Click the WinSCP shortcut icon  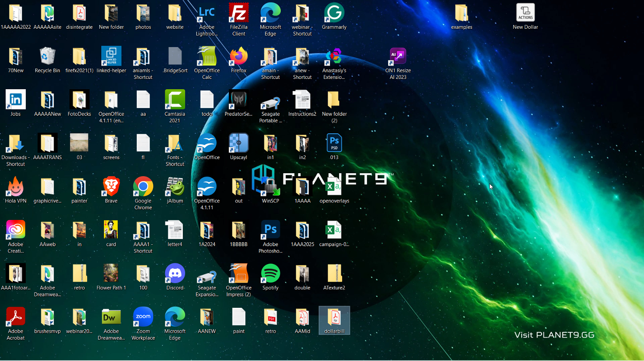tap(270, 187)
